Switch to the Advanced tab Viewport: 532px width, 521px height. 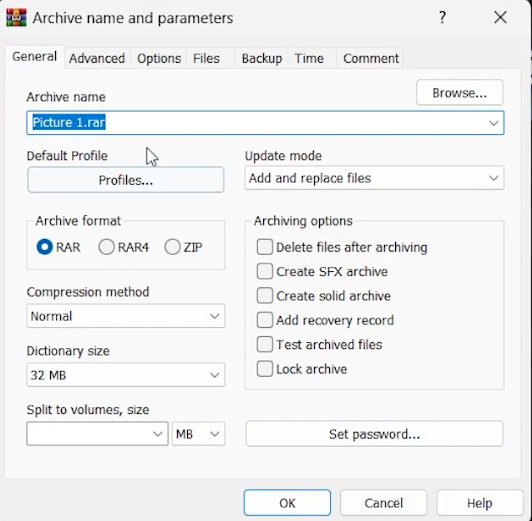tap(97, 58)
